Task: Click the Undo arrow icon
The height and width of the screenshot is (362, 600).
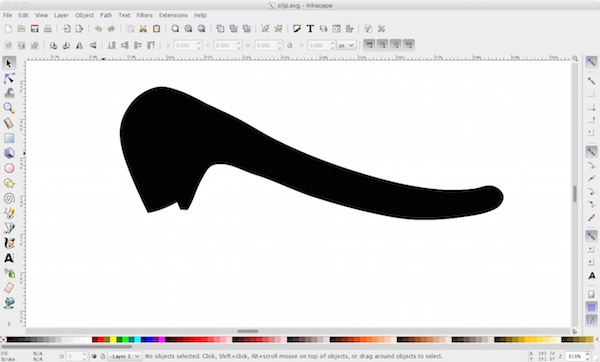Action: (98, 29)
